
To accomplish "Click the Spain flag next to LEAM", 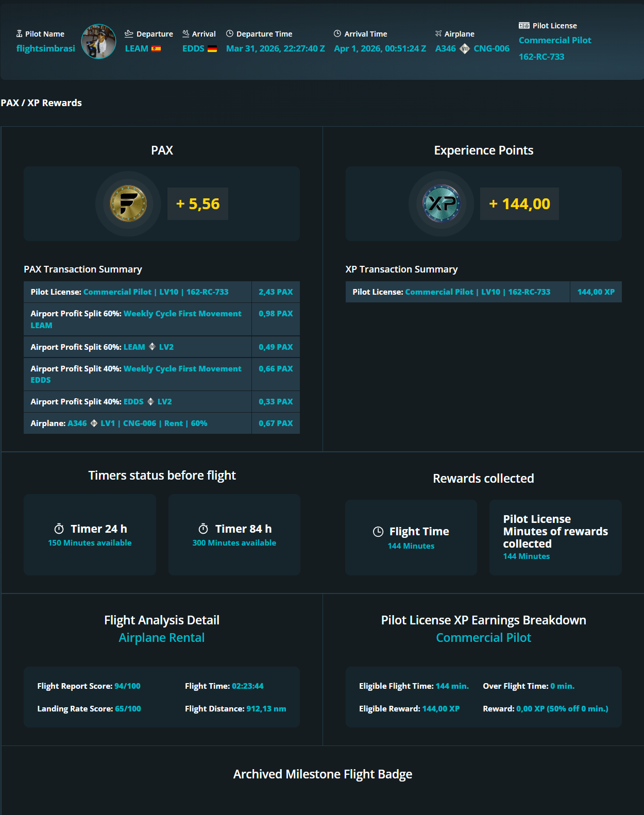I will click(156, 49).
